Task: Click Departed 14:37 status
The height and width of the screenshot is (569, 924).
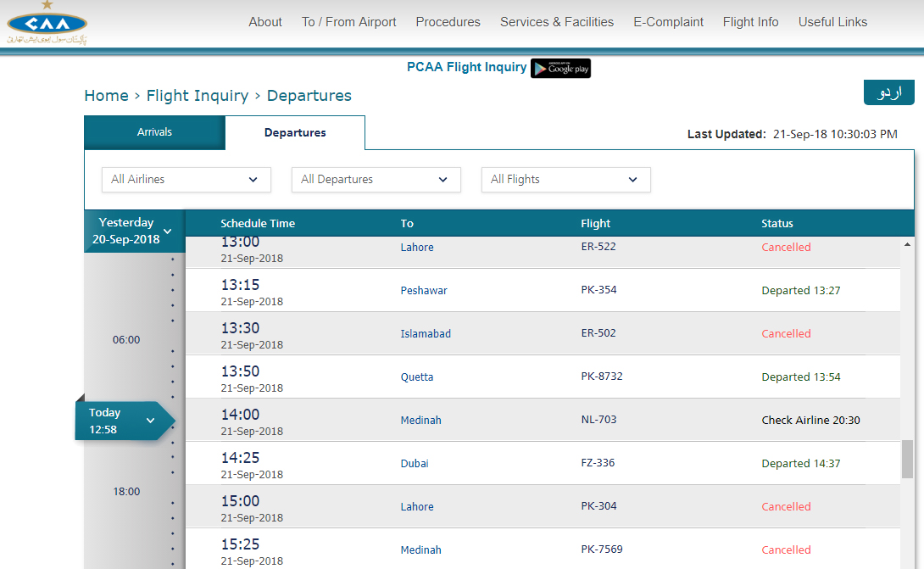Action: 801,464
